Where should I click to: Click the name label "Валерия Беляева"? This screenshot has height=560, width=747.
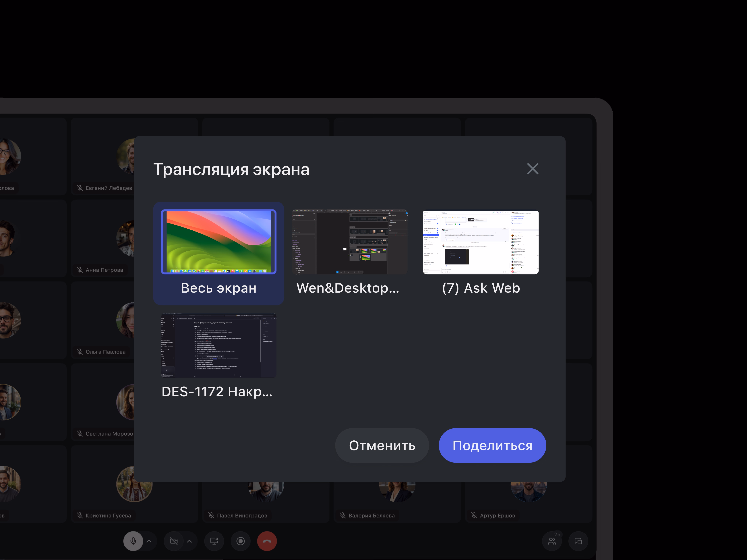click(371, 516)
